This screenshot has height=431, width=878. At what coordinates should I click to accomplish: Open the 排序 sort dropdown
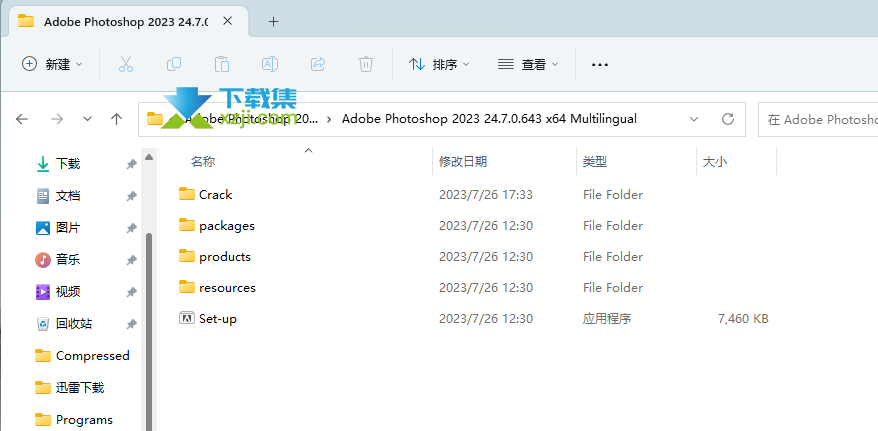[x=439, y=64]
